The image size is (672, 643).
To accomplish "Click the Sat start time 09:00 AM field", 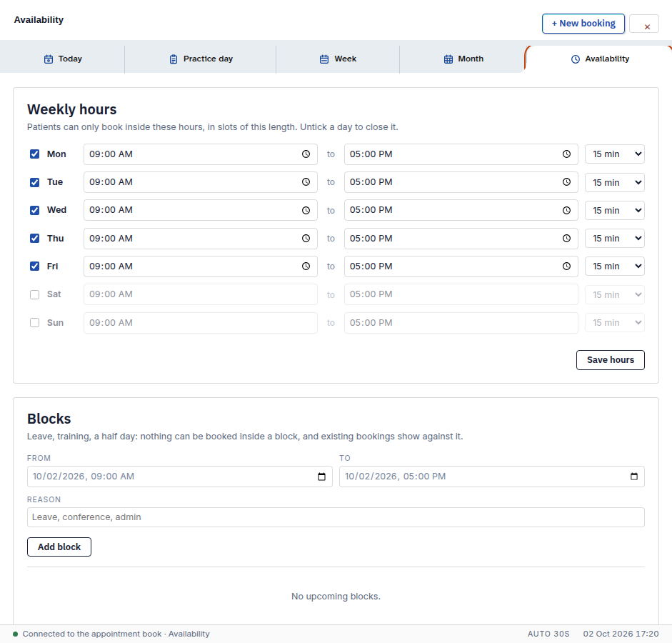I will (x=200, y=294).
